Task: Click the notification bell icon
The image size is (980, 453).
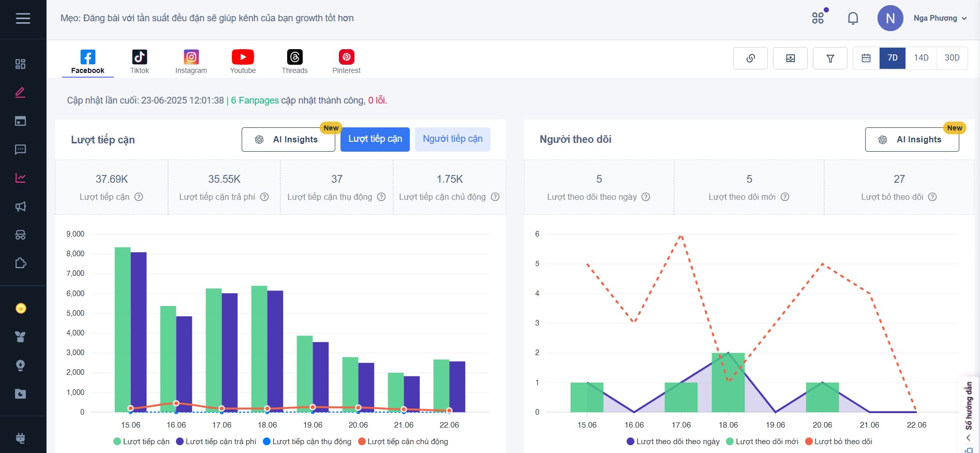Action: [x=853, y=19]
